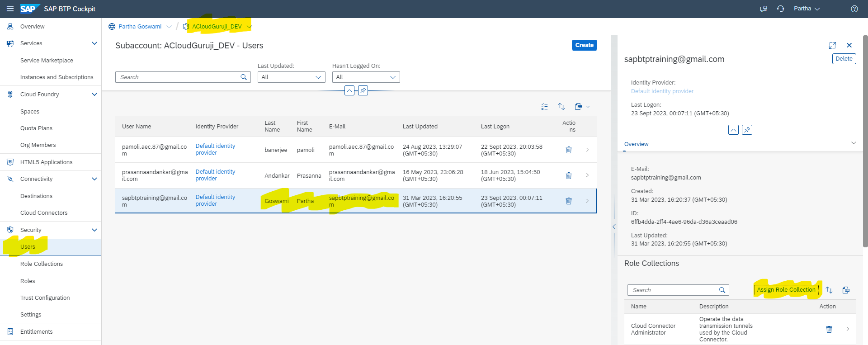868x345 pixels.
Task: Click the search magnifier icon in users search
Action: [x=244, y=77]
